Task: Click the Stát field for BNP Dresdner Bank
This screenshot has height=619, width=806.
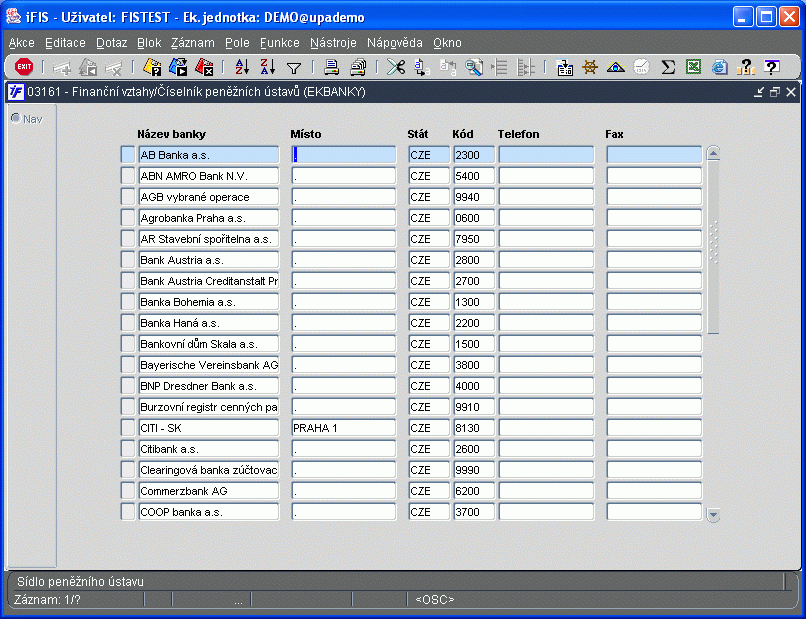Action: pyautogui.click(x=429, y=386)
